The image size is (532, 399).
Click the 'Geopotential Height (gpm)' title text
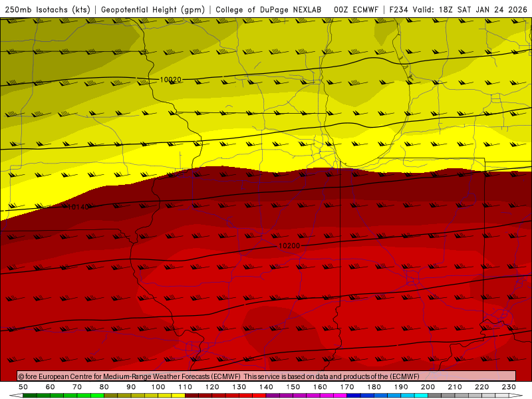click(153, 10)
